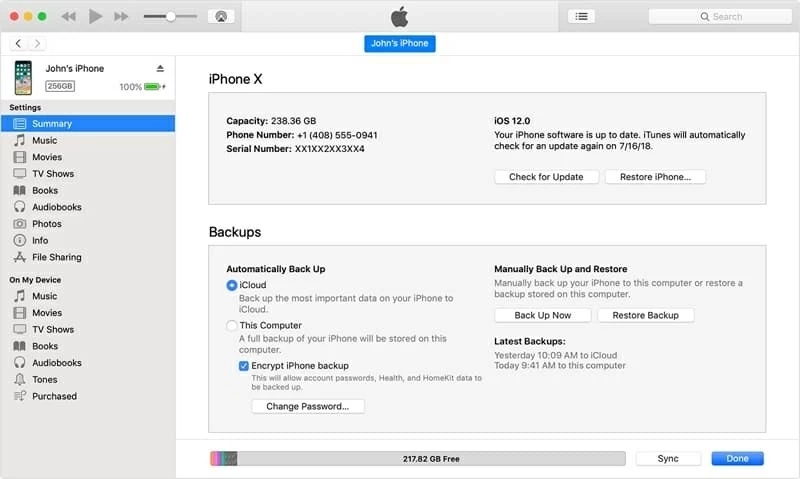This screenshot has width=800, height=479.
Task: Open TV Shows icon under On My Device
Action: (x=19, y=329)
